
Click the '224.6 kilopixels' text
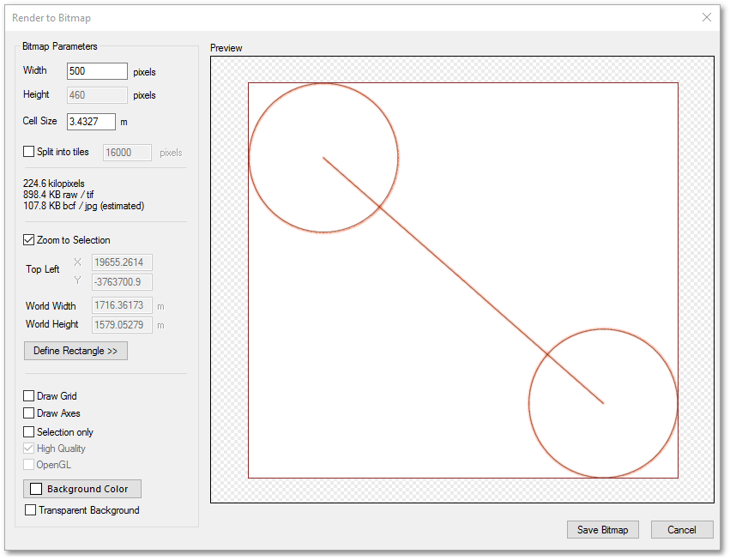pos(54,184)
